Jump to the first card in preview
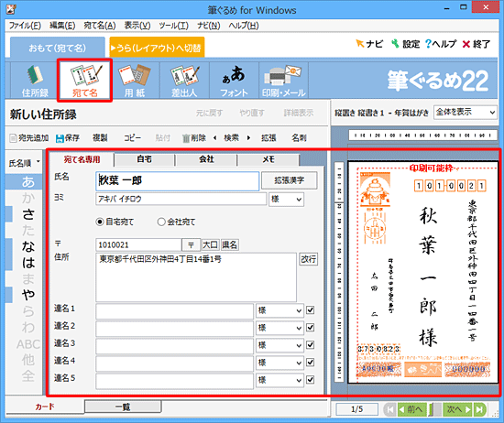The image size is (504, 423). 389,409
